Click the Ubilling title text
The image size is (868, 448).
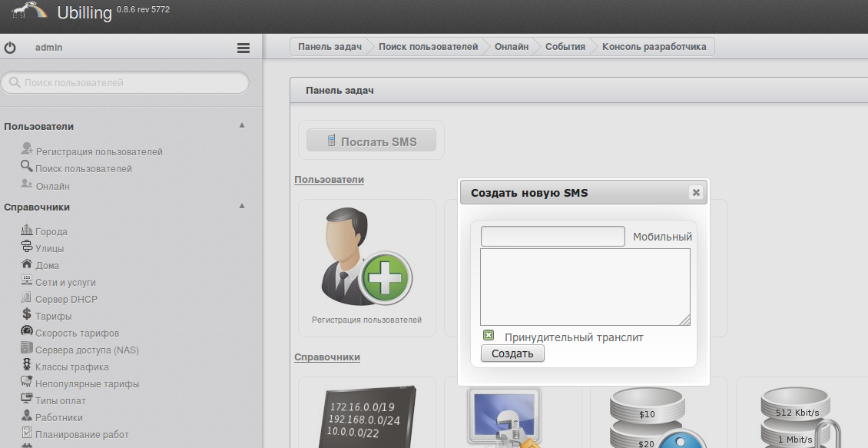(84, 13)
